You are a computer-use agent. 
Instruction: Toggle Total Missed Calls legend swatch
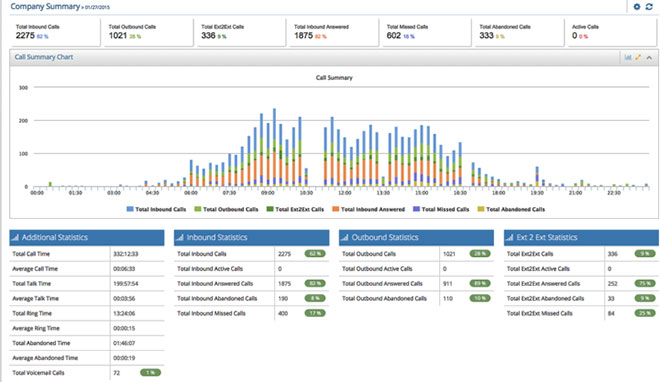coord(416,209)
